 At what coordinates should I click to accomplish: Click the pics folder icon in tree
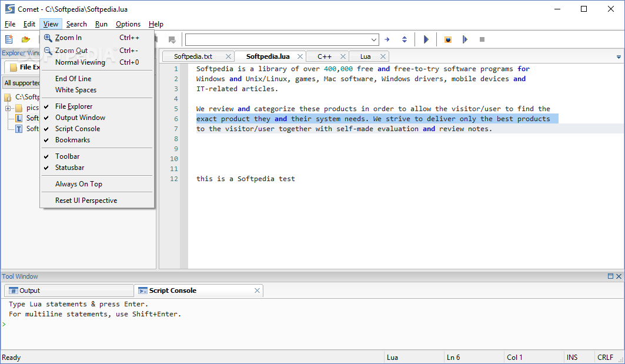[19, 108]
